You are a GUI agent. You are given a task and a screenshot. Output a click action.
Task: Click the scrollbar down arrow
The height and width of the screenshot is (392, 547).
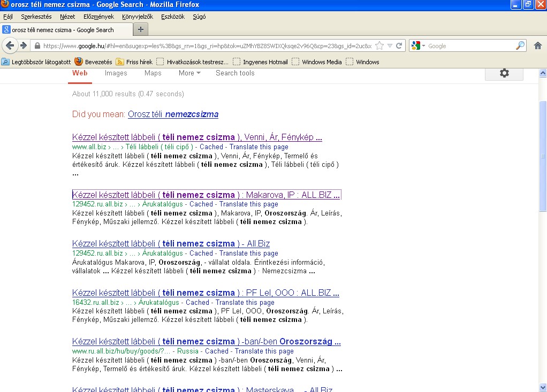point(543,387)
